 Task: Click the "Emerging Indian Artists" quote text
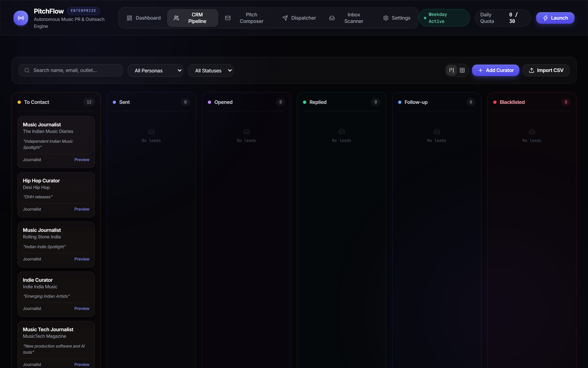coord(46,296)
